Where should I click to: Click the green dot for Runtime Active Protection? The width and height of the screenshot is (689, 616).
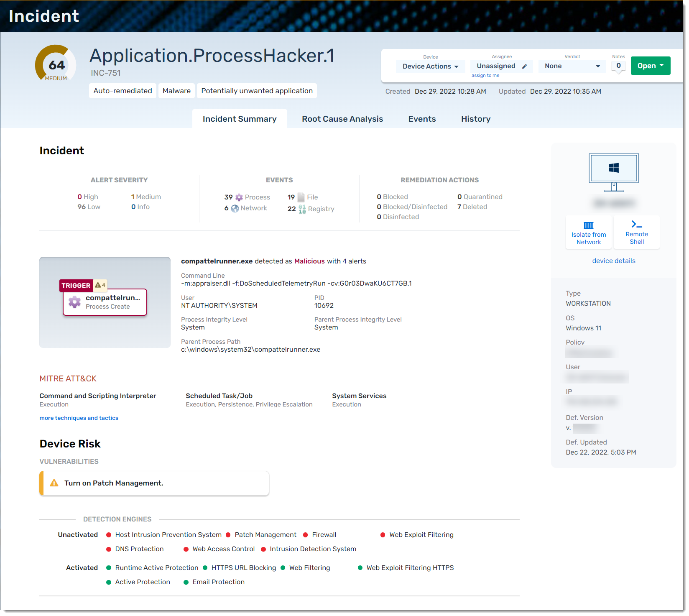tap(109, 568)
